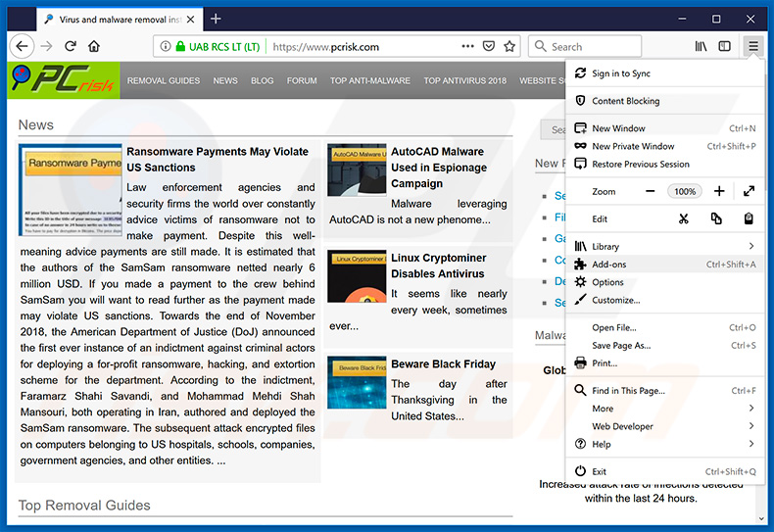
Task: Expand the Library submenu
Action: coord(751,247)
